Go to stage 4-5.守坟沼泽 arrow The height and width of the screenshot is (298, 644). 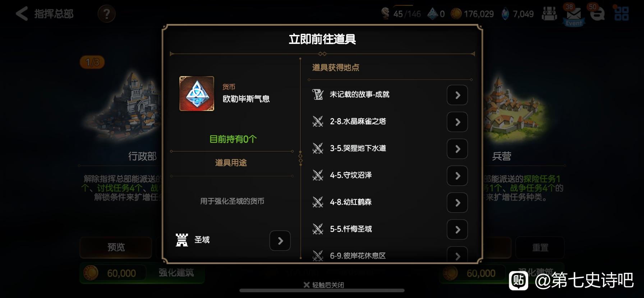point(457,176)
